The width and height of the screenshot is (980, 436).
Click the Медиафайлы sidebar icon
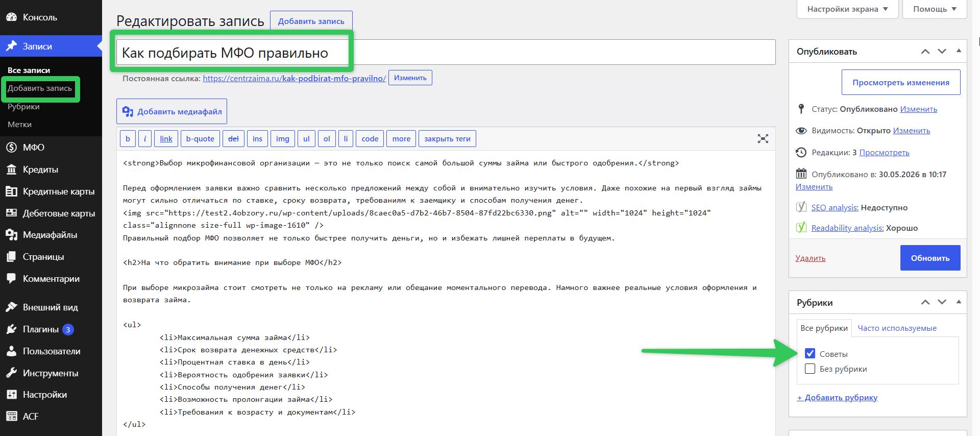pos(11,235)
